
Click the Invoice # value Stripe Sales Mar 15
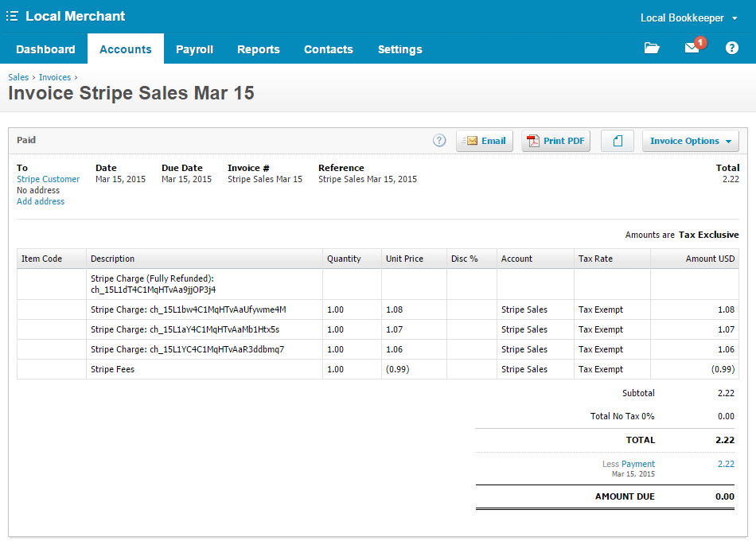[x=265, y=179]
